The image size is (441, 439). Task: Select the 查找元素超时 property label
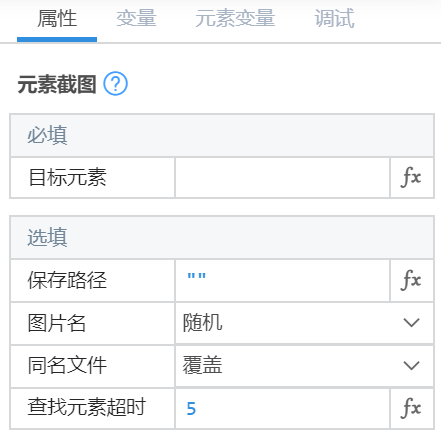tap(87, 407)
